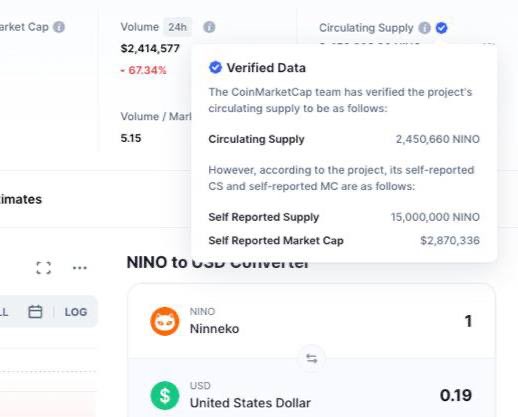
Task: Open the chart fullscreen icon
Action: [x=44, y=268]
